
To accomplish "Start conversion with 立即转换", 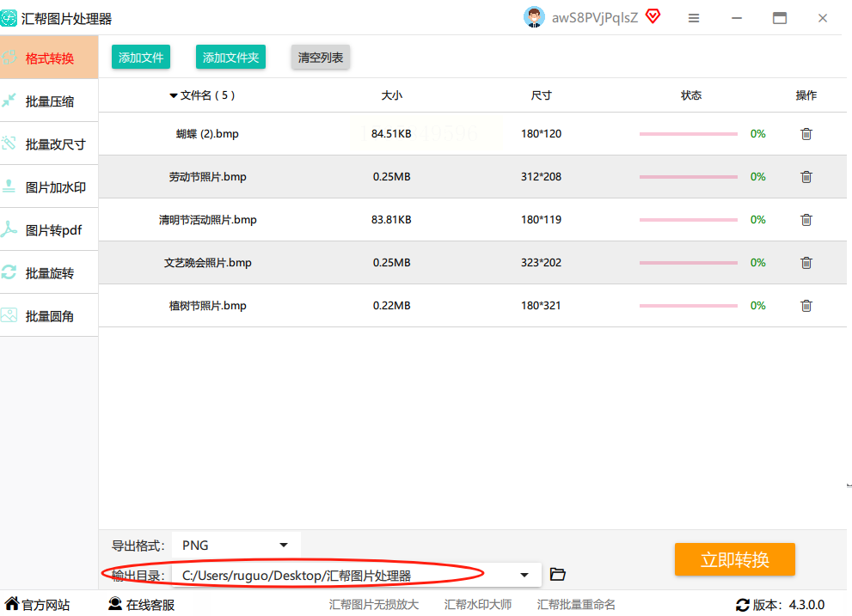I will click(x=734, y=559).
